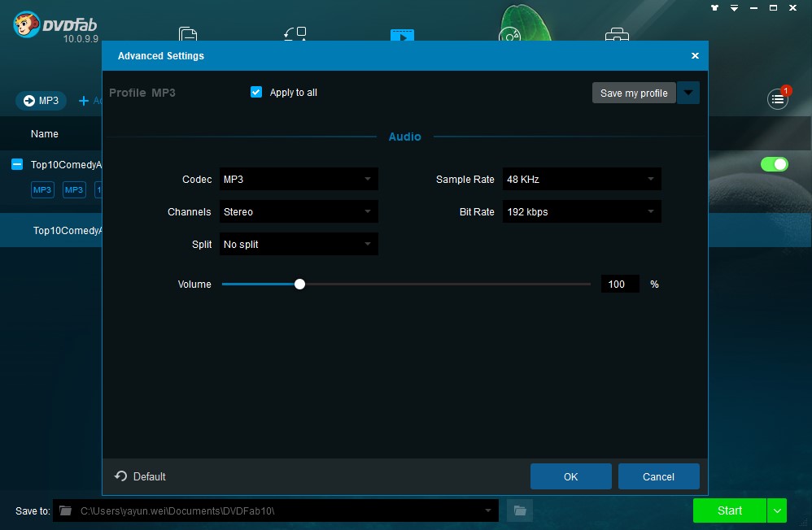Open the Copy module icon

(188, 33)
